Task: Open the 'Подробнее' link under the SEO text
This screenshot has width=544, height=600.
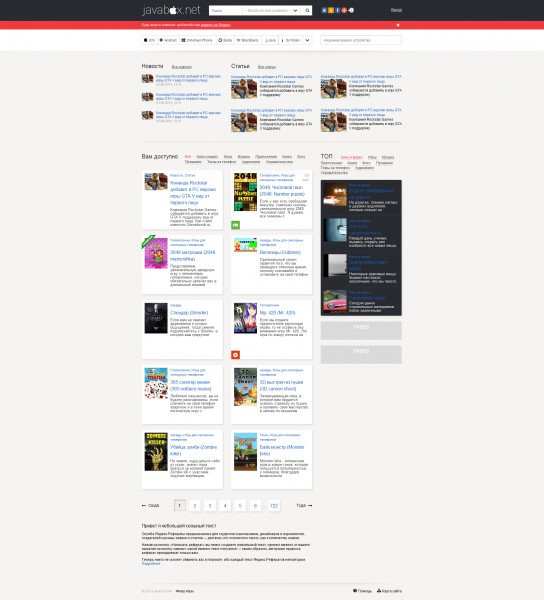Action: (x=151, y=563)
